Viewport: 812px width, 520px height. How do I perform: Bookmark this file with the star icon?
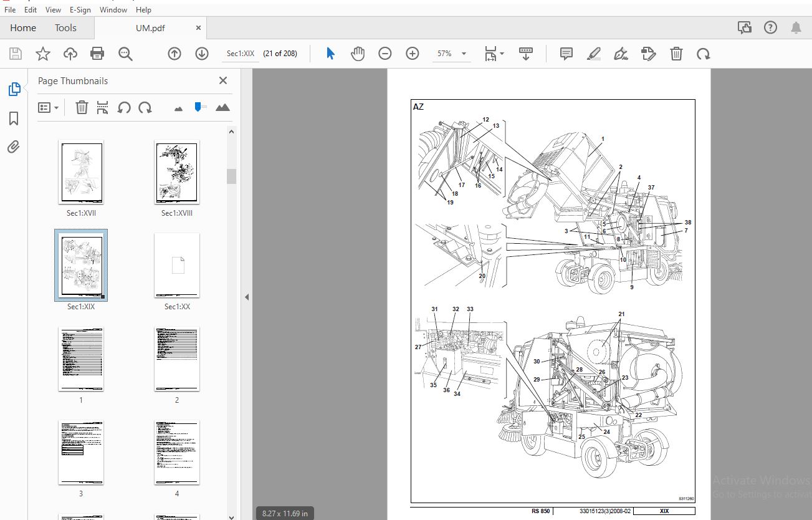pyautogui.click(x=42, y=54)
